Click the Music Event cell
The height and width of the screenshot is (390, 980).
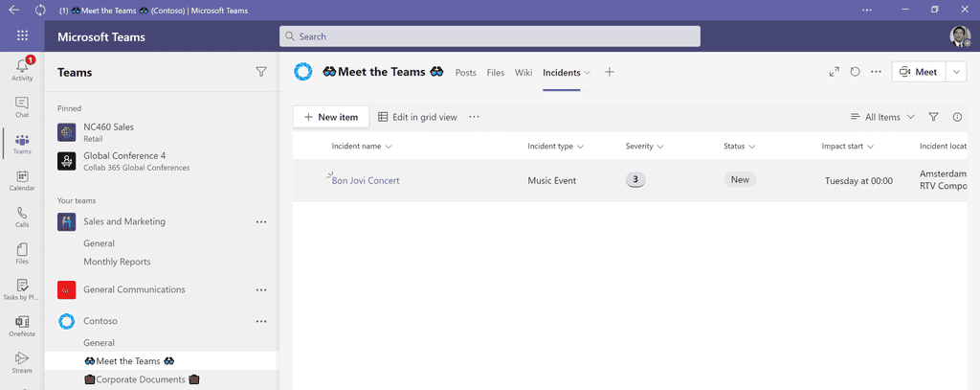pos(552,181)
